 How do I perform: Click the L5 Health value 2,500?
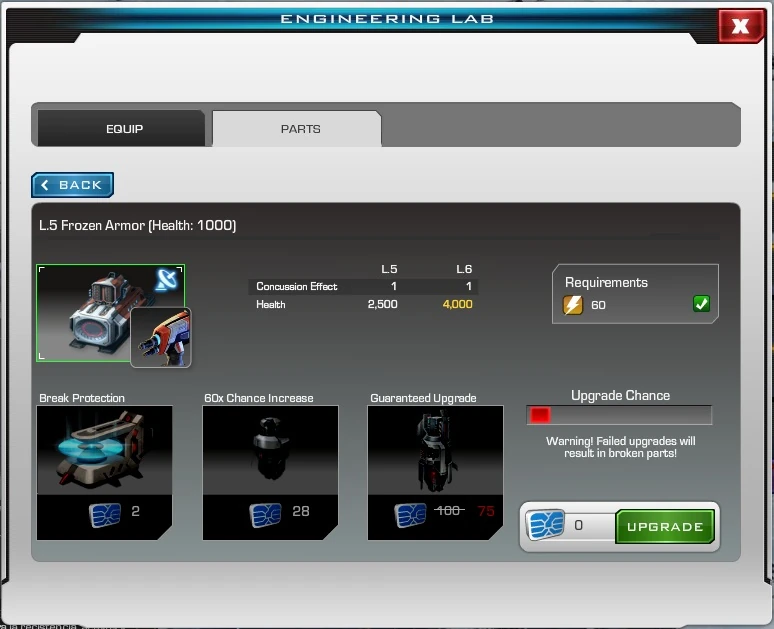[x=383, y=304]
